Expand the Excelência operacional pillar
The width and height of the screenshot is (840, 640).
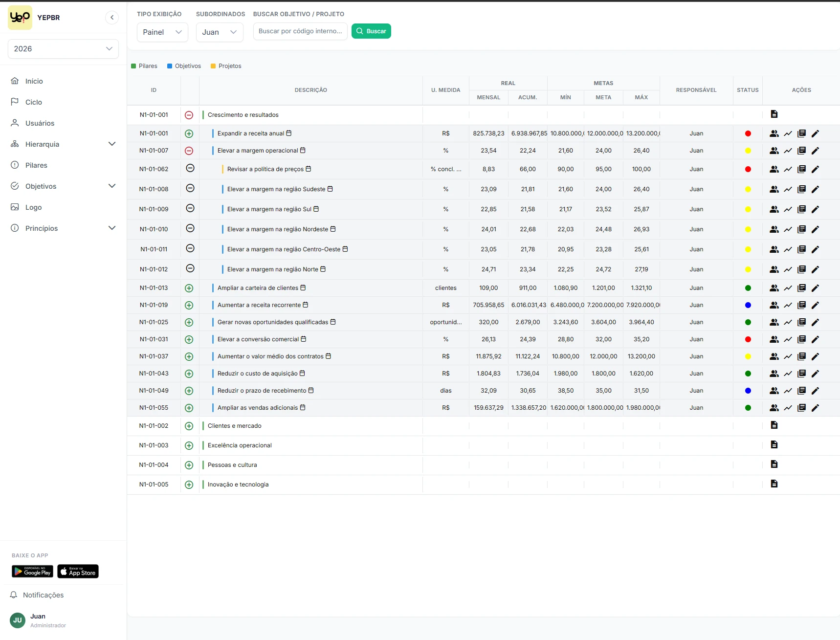pyautogui.click(x=189, y=446)
